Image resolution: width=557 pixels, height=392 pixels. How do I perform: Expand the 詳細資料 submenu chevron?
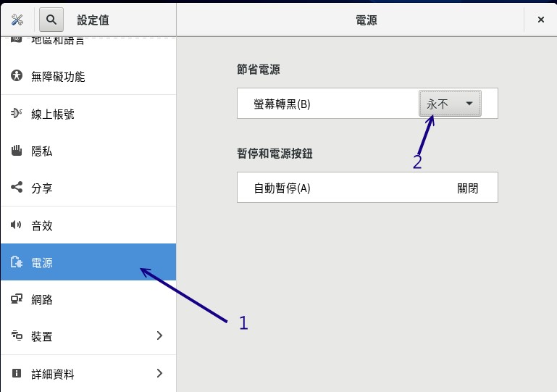point(159,373)
